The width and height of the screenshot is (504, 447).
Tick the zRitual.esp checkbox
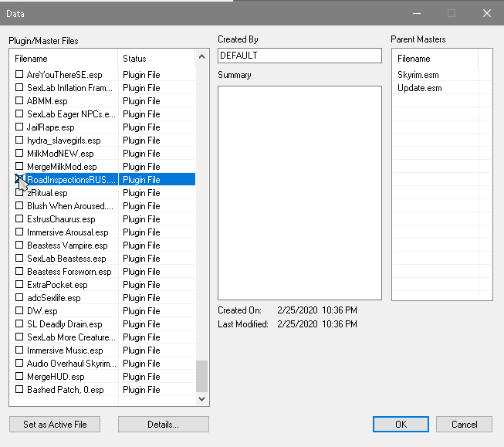tap(20, 193)
